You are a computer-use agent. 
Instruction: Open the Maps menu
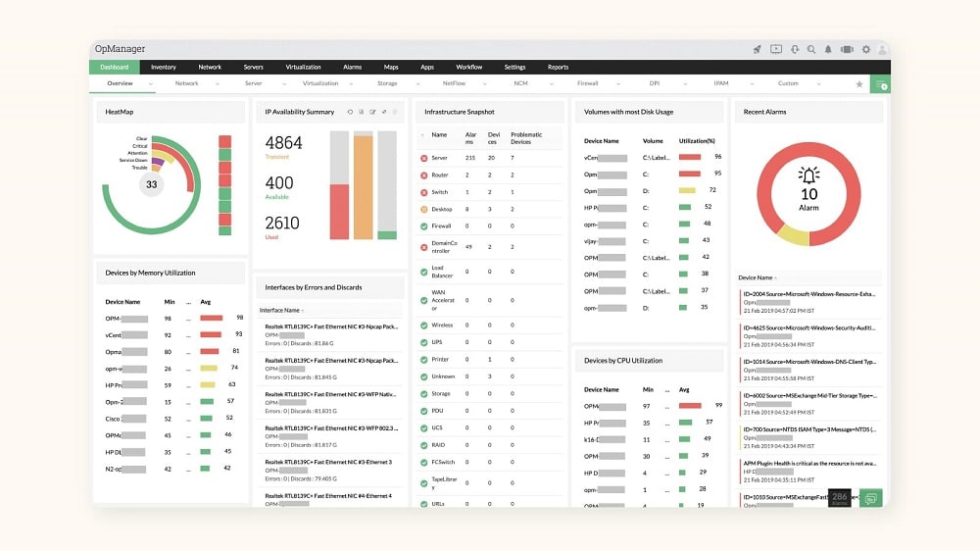pyautogui.click(x=391, y=67)
